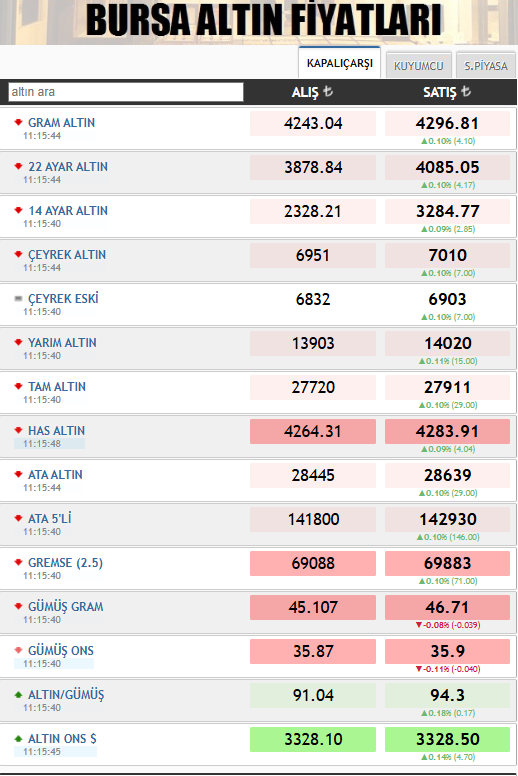
Task: Click the green up arrow beside ALTIN/GÜMÜŞ
Action: click(18, 694)
